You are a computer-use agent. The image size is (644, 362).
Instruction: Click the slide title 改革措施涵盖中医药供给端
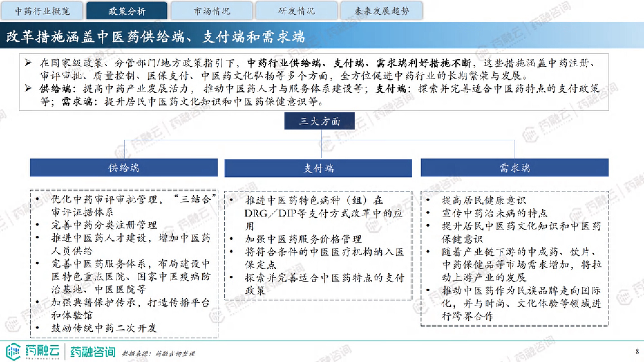[155, 36]
